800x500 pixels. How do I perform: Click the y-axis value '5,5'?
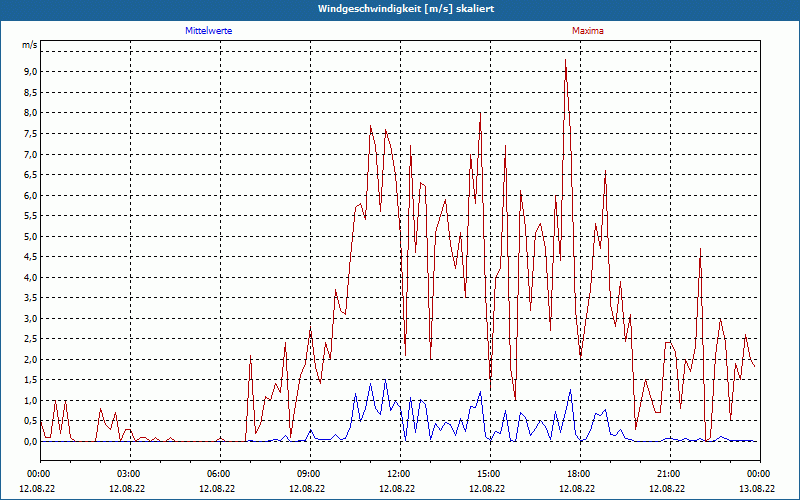[31, 216]
